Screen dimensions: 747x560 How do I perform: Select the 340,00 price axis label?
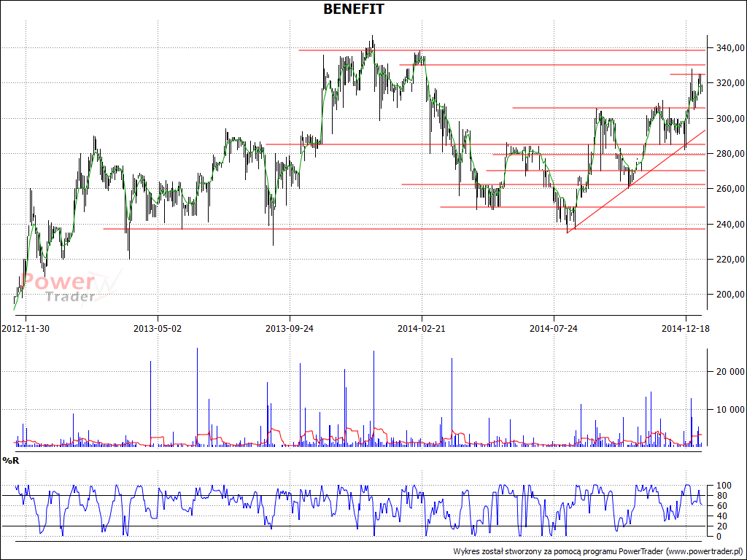click(730, 48)
